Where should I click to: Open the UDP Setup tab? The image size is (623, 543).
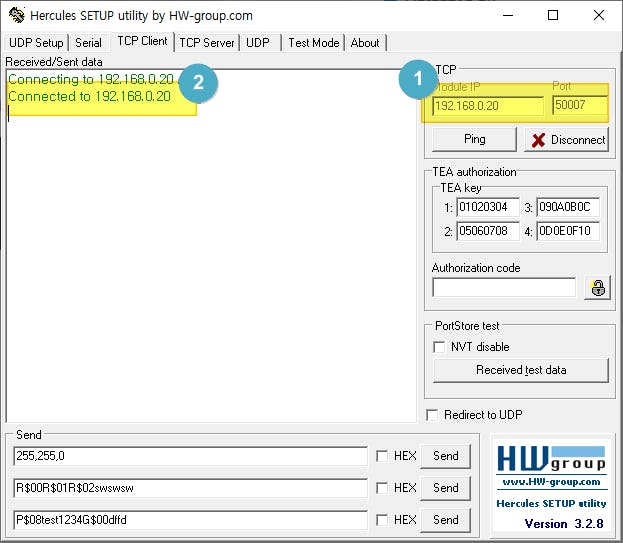pos(36,43)
